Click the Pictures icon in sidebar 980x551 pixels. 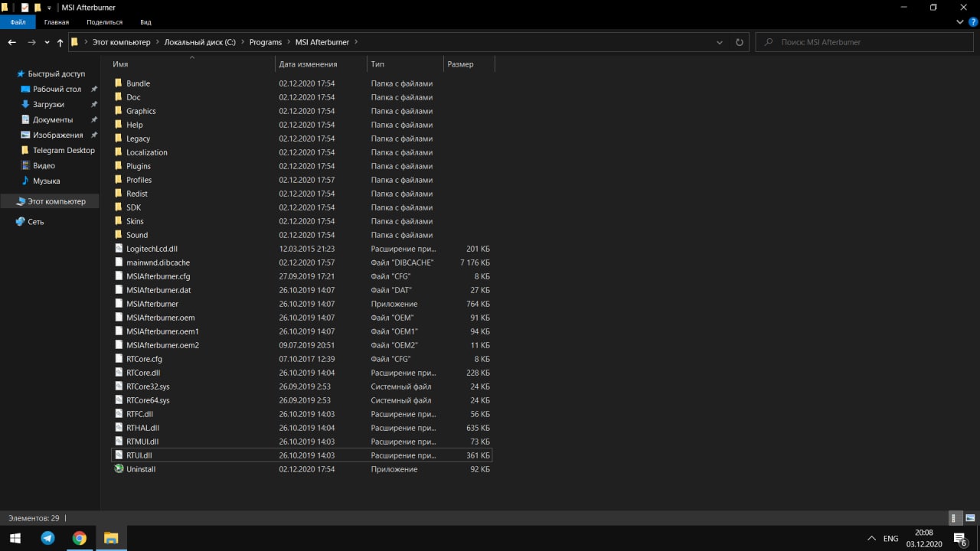(x=25, y=135)
